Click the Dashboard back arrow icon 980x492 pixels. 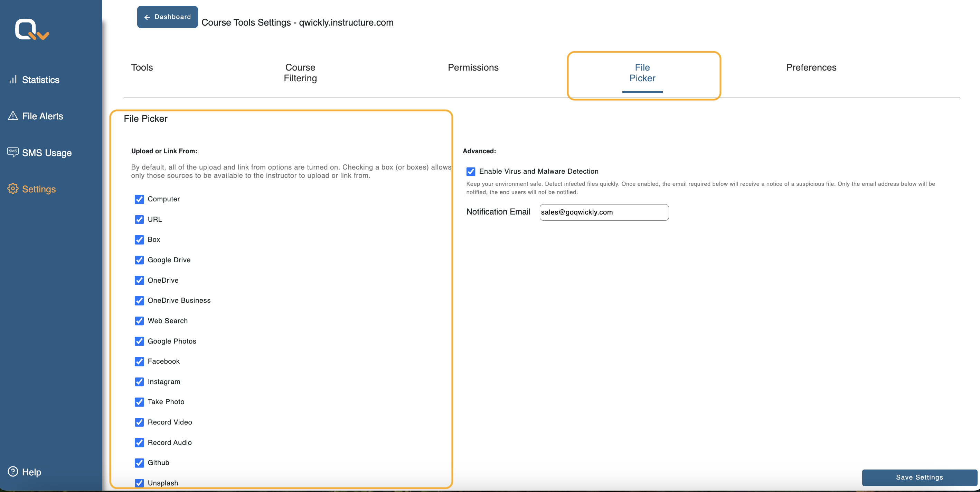pos(147,17)
